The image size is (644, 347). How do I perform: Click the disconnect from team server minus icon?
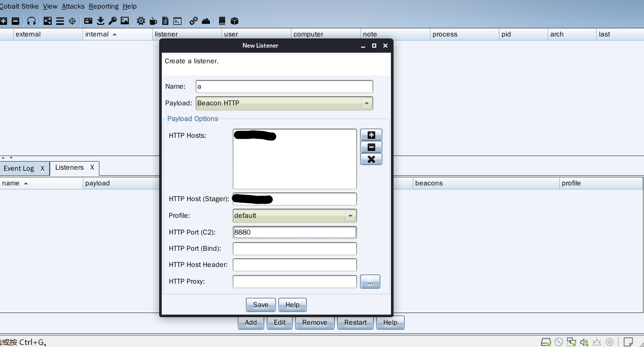coord(15,21)
